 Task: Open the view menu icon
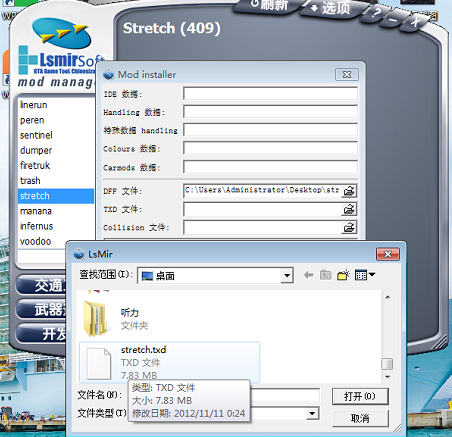365,275
